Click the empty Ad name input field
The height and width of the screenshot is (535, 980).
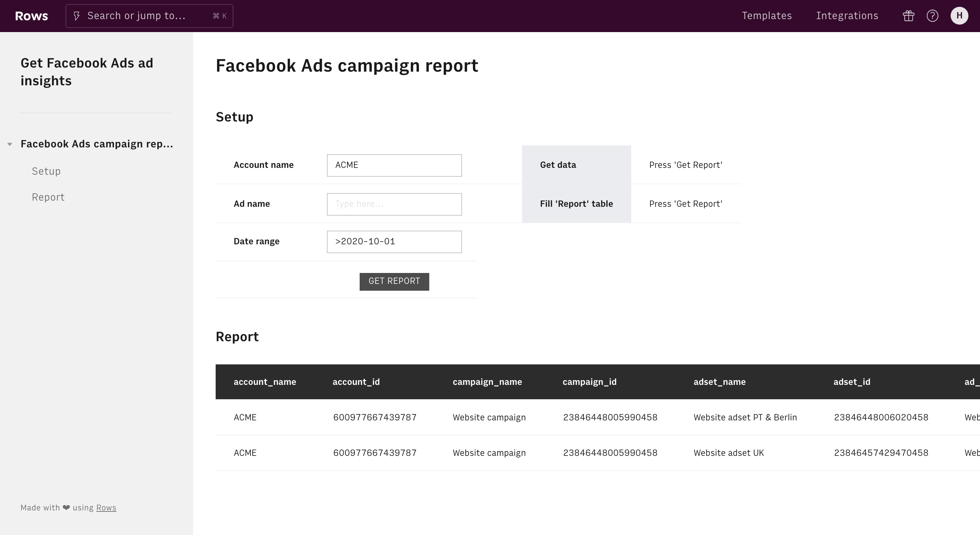tap(394, 204)
